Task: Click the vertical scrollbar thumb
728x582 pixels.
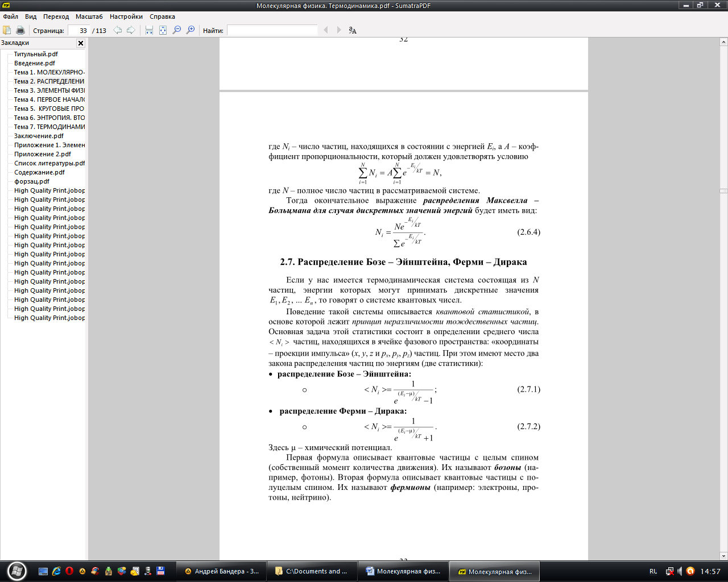Action: 723,191
